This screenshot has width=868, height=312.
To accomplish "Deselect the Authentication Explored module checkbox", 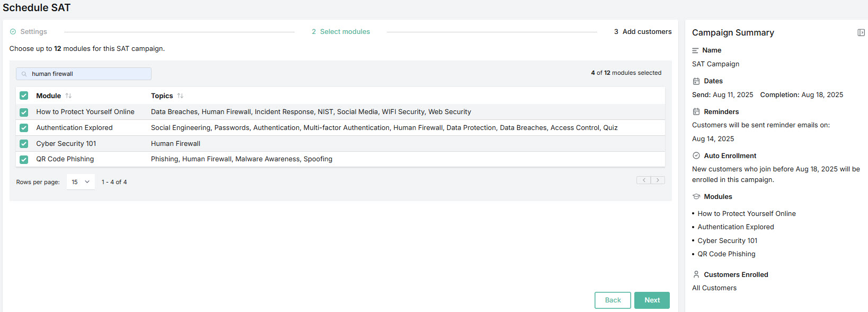I will click(x=24, y=128).
